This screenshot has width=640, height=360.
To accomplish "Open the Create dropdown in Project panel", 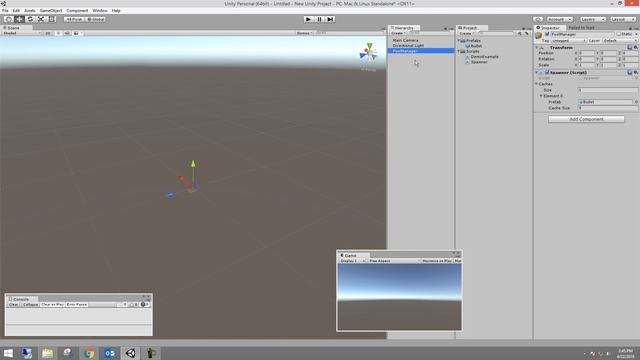I will (x=467, y=33).
